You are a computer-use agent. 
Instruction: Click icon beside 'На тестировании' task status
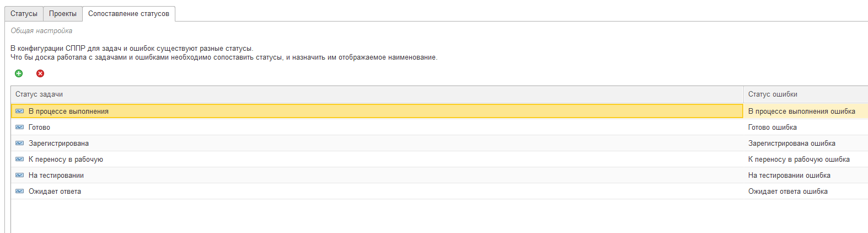point(20,176)
